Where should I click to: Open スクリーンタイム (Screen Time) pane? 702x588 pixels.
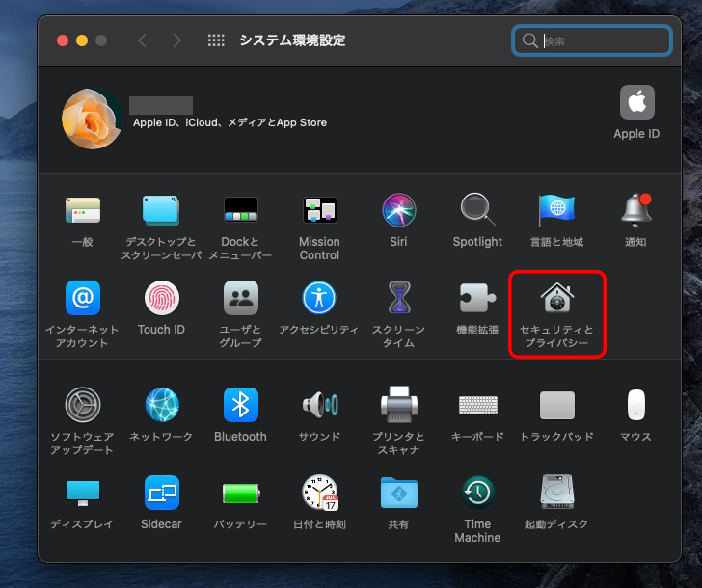[x=398, y=299]
